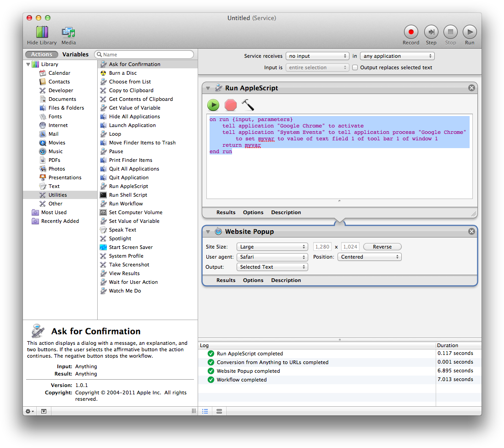
Task: Enable the Output replaces selected text checkbox
Action: tap(355, 67)
